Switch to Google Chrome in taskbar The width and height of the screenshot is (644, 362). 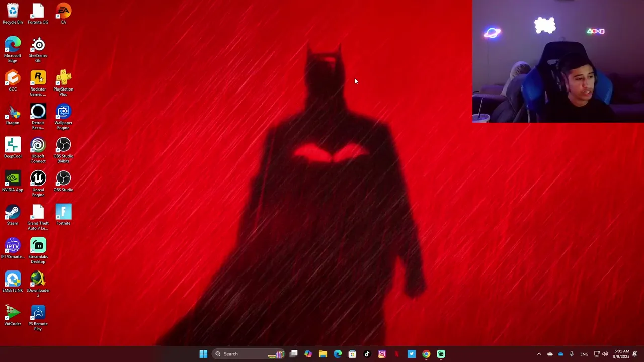(426, 354)
